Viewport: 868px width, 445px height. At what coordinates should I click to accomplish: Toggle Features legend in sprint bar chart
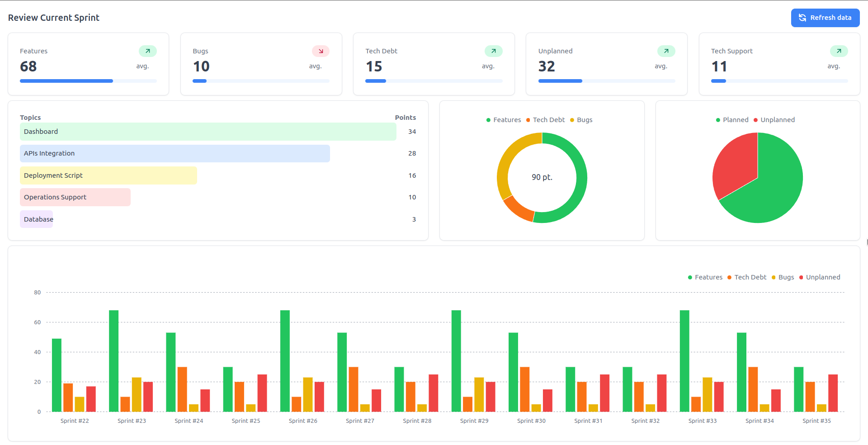coord(705,277)
